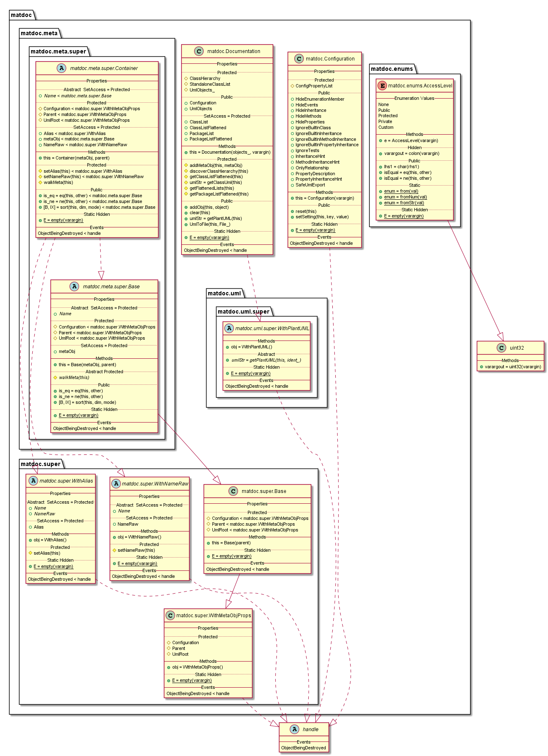Click the 'A' icon of the handle class

click(x=294, y=729)
